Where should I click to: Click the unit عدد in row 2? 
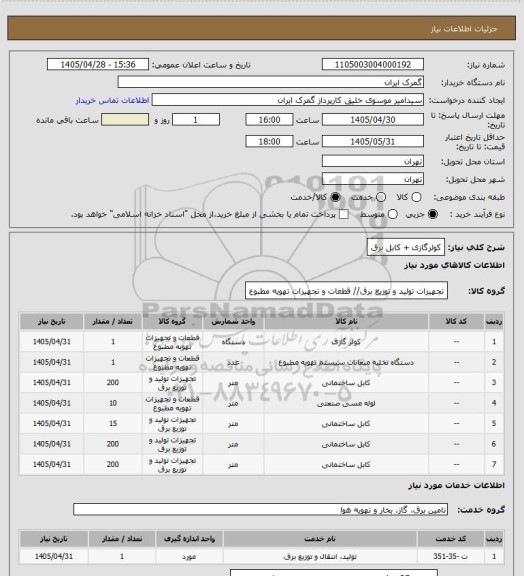pos(233,362)
